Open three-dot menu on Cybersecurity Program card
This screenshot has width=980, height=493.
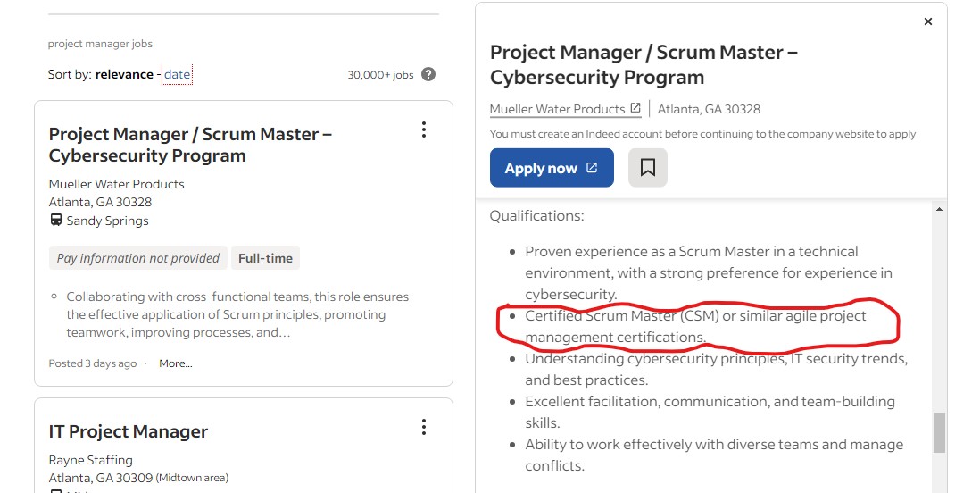point(424,130)
